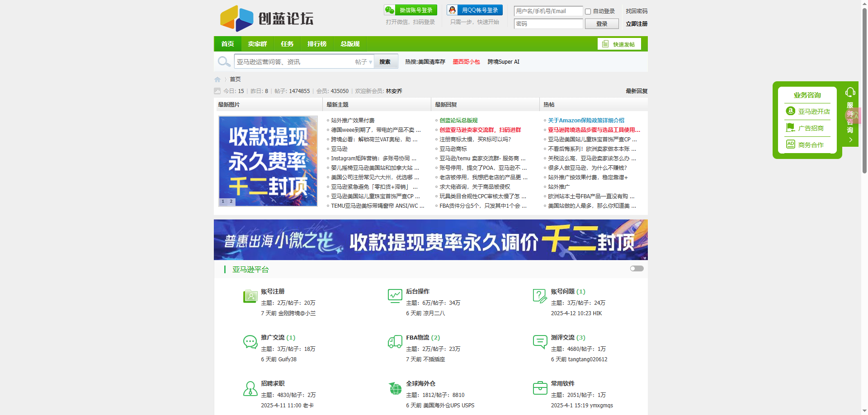Click the headset 服务咨询 icon

(x=850, y=92)
